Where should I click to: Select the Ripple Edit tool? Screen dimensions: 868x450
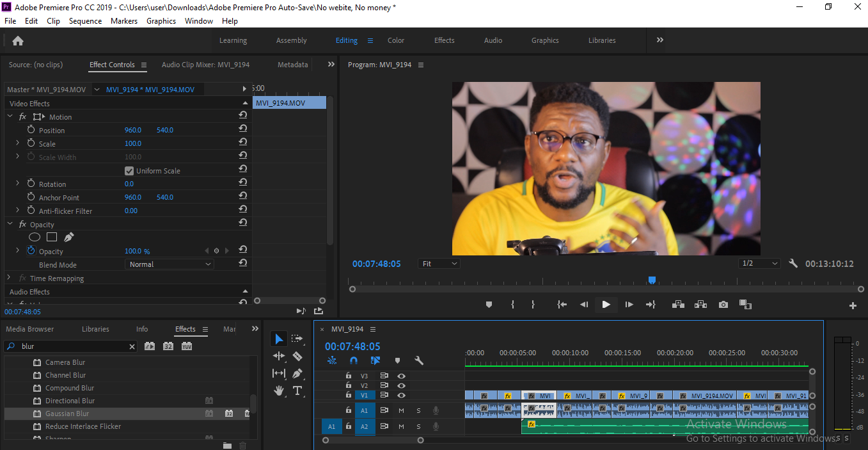click(279, 356)
